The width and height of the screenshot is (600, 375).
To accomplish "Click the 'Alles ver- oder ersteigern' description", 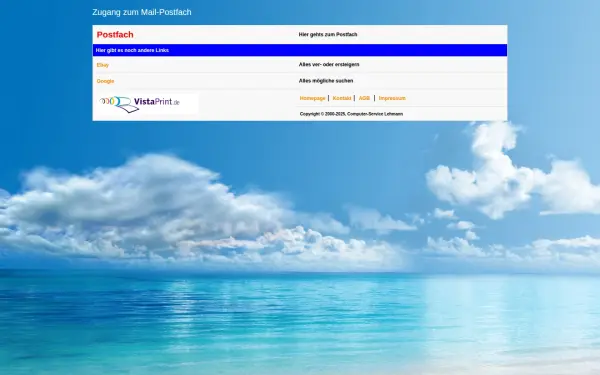I will coord(329,65).
